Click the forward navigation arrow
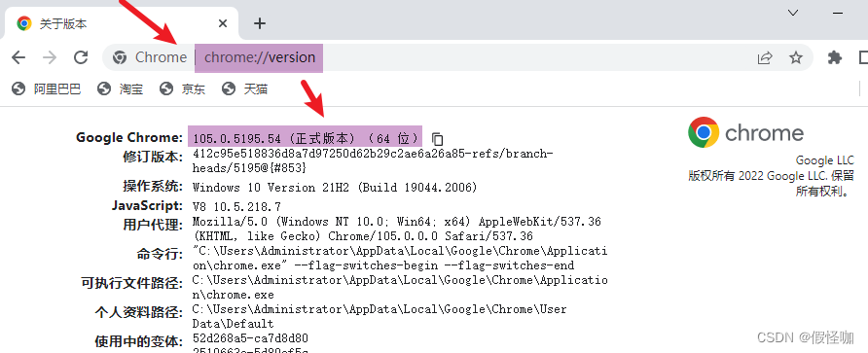This screenshot has height=353, width=868. tap(50, 57)
